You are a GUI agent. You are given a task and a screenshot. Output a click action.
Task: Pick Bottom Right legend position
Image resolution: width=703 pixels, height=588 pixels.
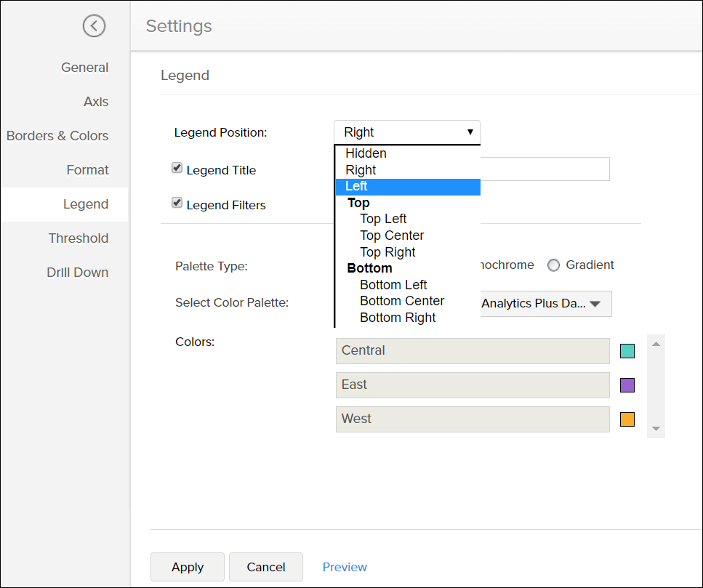[398, 318]
